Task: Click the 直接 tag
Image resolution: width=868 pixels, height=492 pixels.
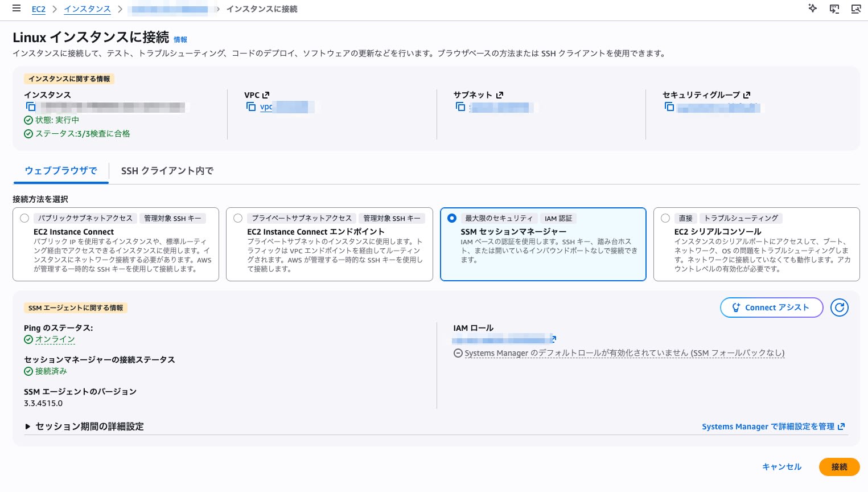Action: coord(685,218)
